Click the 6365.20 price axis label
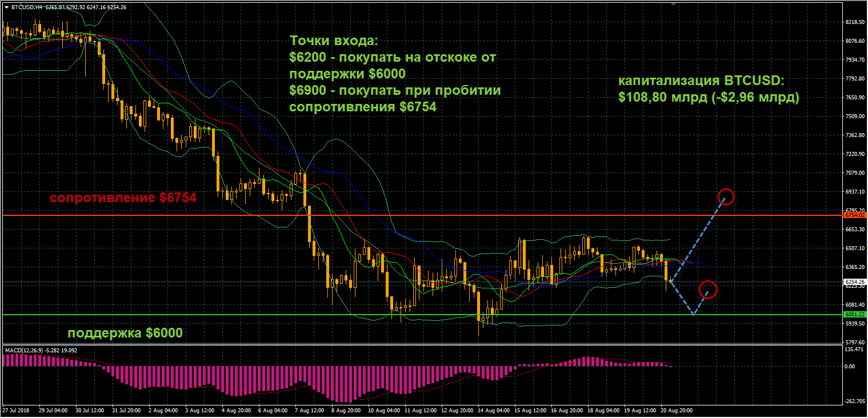Screen dimensions: 868x418 click(854, 267)
